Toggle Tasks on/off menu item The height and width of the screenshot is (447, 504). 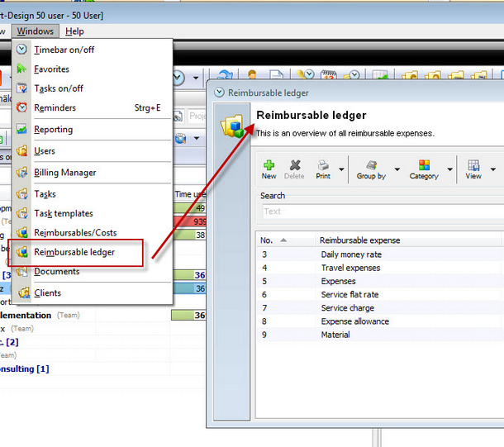[x=59, y=88]
